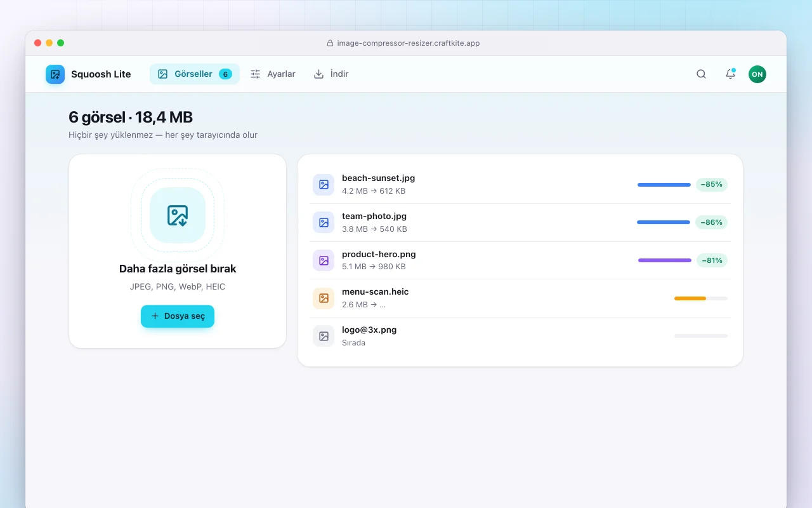Click the "3.8 MB → 540 KB" size text
This screenshot has width=812, height=508.
pos(374,229)
